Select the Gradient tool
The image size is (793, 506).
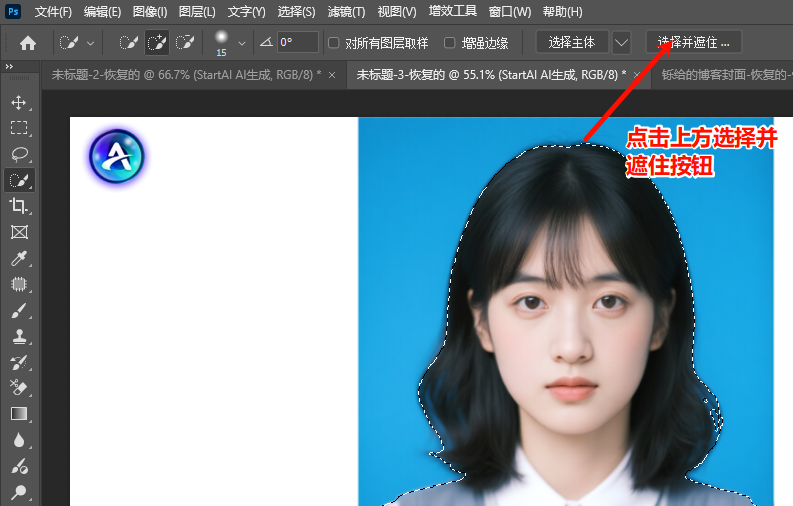click(19, 414)
